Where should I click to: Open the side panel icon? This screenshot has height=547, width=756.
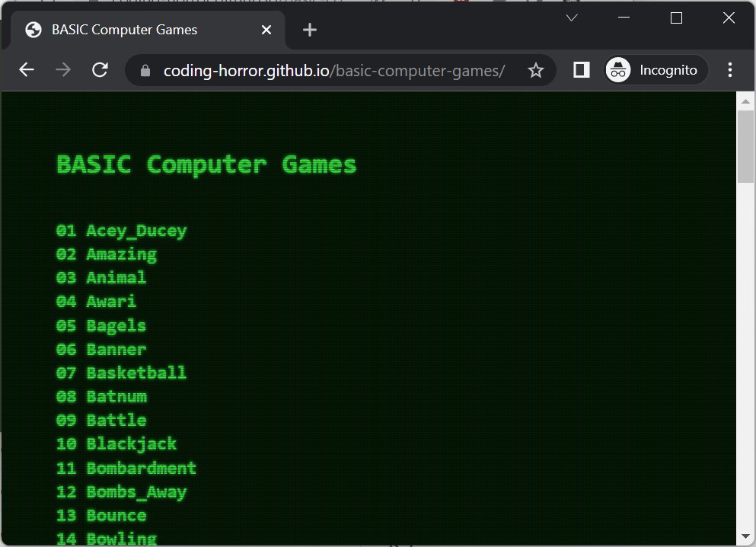click(582, 70)
